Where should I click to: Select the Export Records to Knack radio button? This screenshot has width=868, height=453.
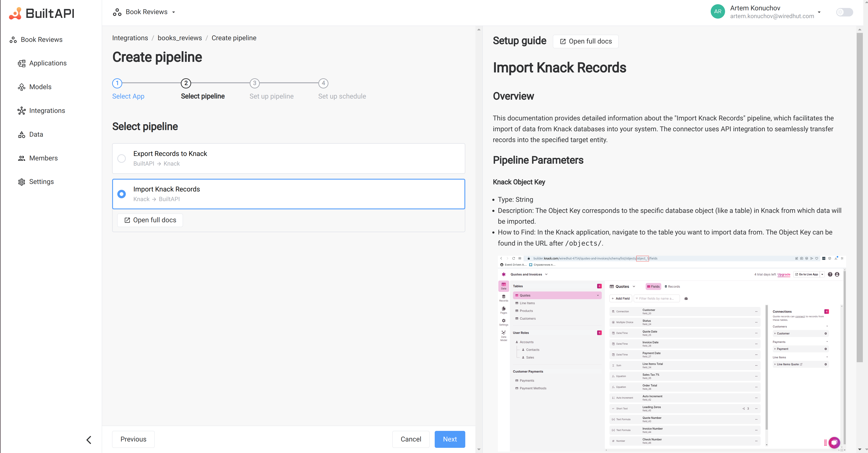pyautogui.click(x=121, y=158)
